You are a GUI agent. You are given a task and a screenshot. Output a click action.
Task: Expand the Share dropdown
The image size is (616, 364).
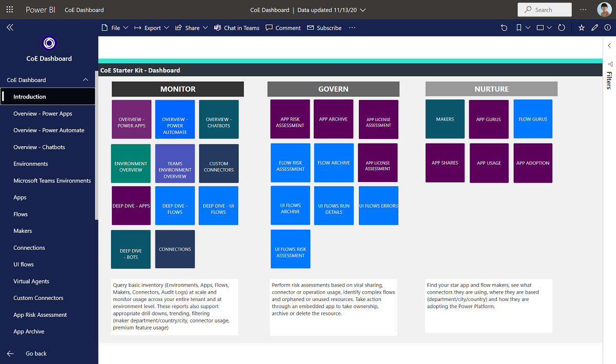pyautogui.click(x=191, y=28)
